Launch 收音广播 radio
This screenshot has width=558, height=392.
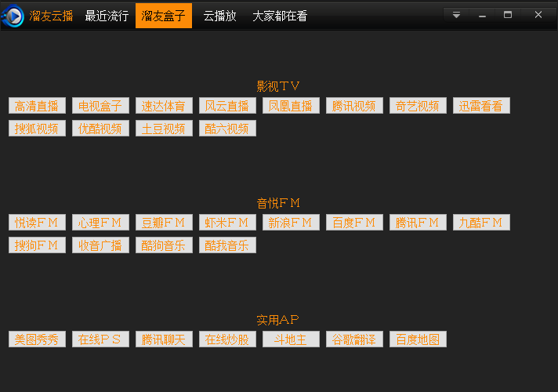pos(100,245)
